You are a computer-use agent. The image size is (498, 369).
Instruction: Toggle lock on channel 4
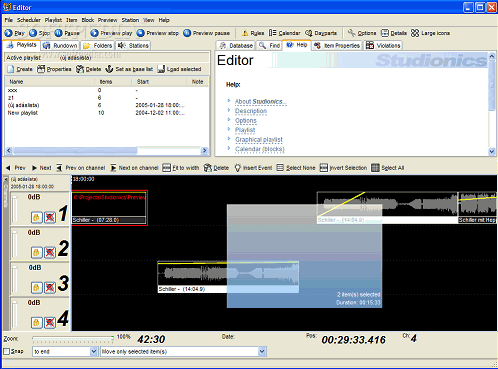click(37, 322)
